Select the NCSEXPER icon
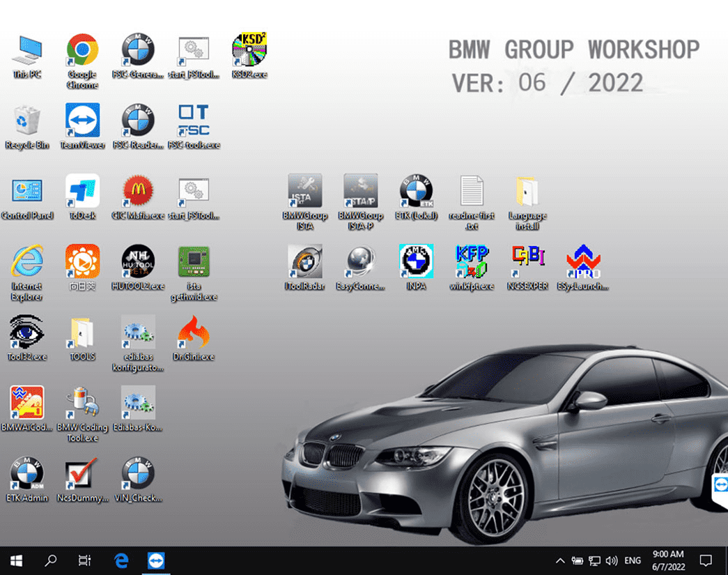The width and height of the screenshot is (728, 575). [527, 268]
